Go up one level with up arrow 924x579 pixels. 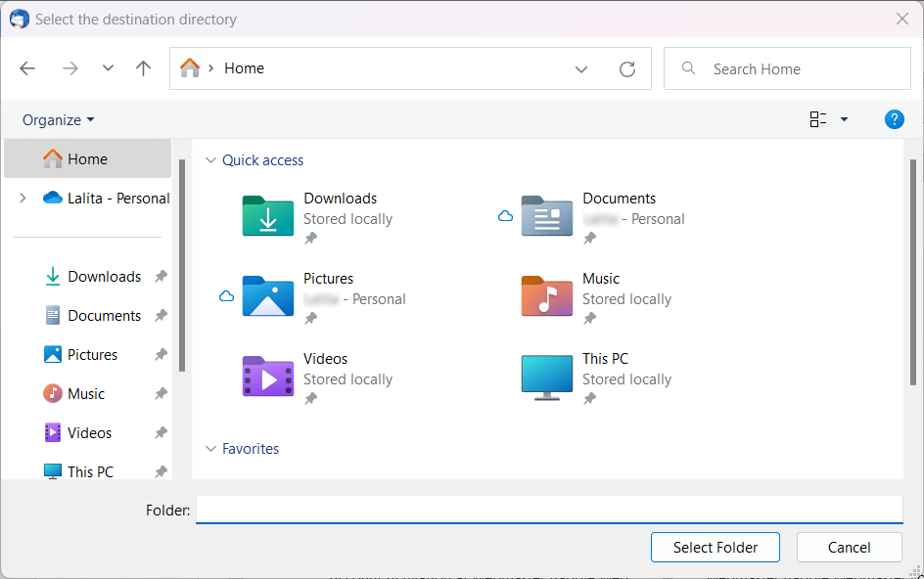(143, 68)
